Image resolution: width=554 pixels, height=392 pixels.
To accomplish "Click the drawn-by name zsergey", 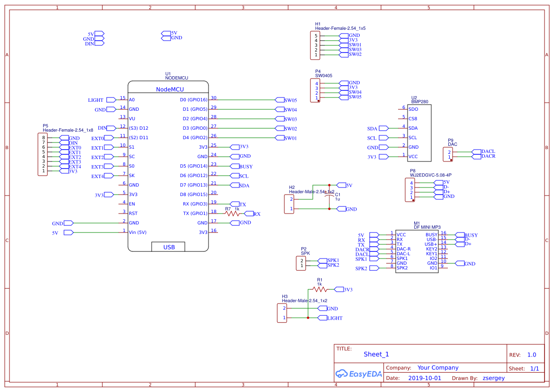I will click(494, 378).
